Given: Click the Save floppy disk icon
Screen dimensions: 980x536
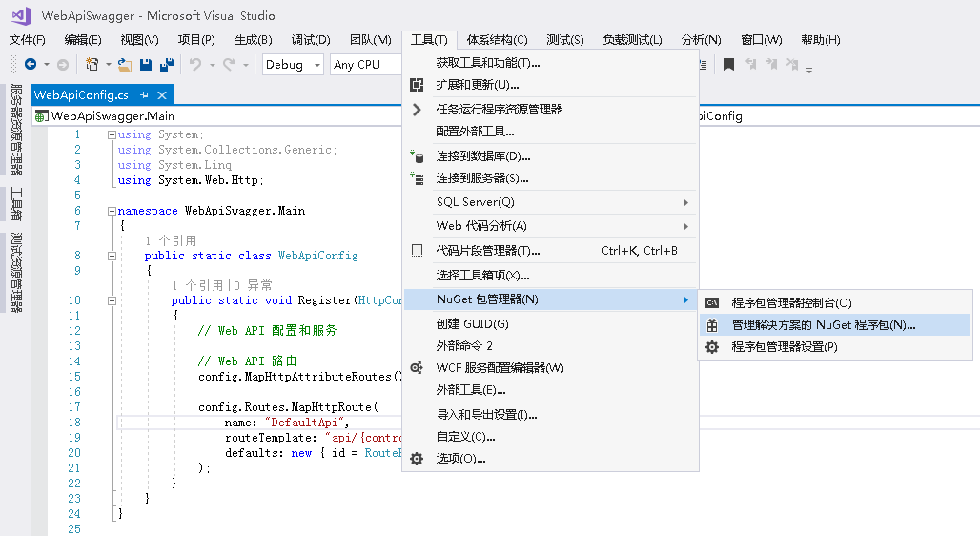Looking at the screenshot, I should tap(146, 65).
